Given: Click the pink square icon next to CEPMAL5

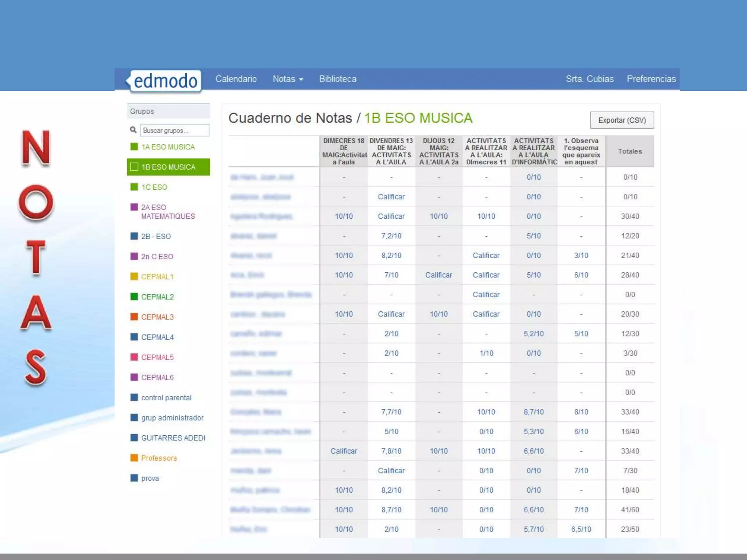Looking at the screenshot, I should 134,357.
